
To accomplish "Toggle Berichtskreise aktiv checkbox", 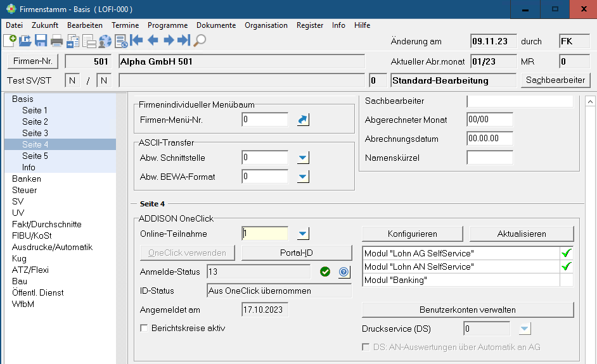I will [x=144, y=328].
